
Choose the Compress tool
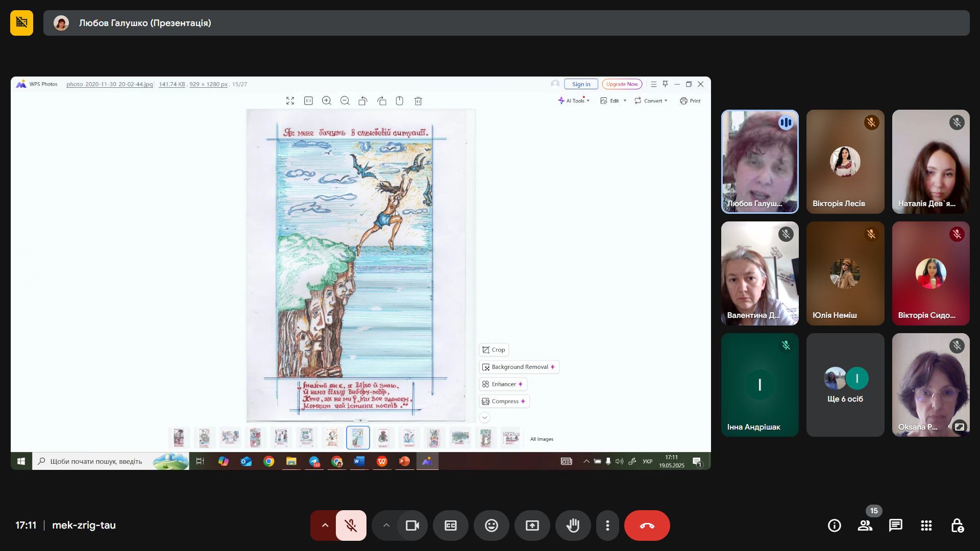[504, 401]
